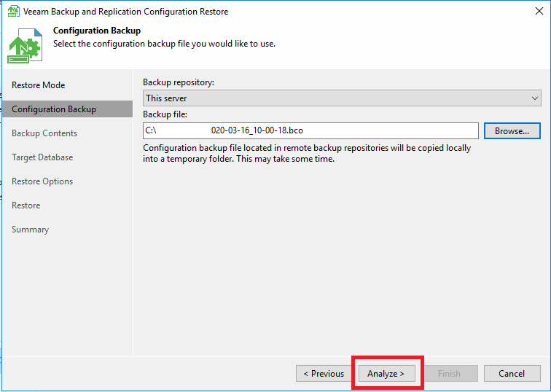Click the bold 'Configuration Backup' heading

pyautogui.click(x=97, y=31)
